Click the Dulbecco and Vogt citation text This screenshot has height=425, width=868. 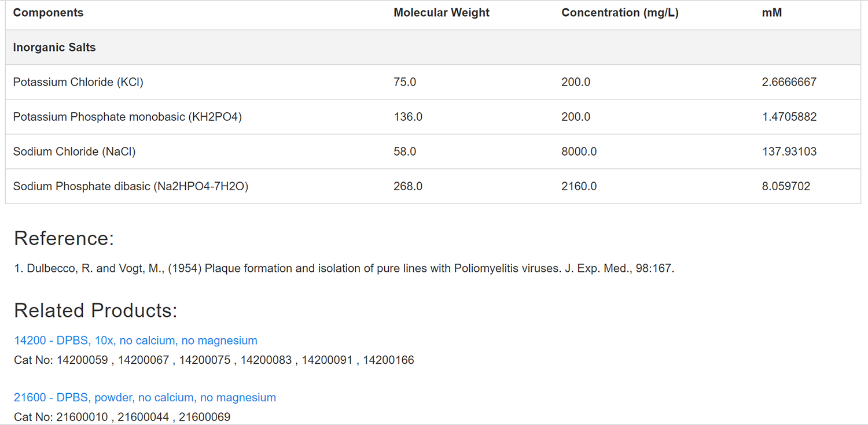click(344, 269)
